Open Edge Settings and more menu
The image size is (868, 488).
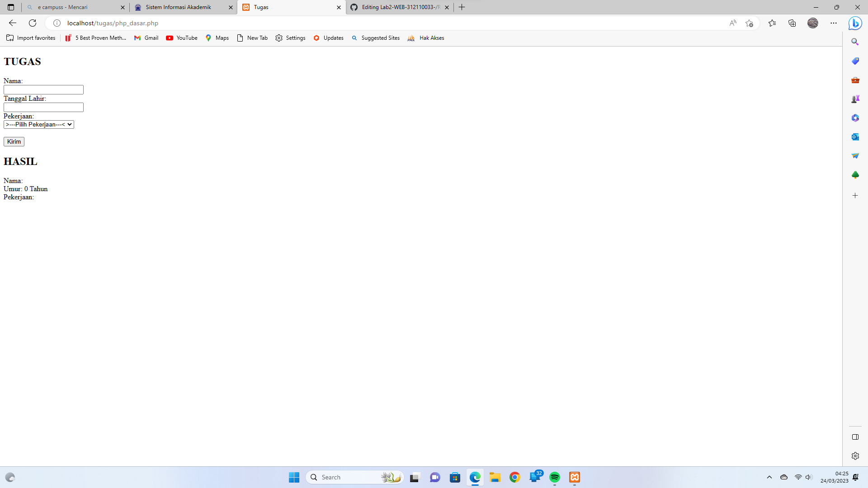point(833,23)
